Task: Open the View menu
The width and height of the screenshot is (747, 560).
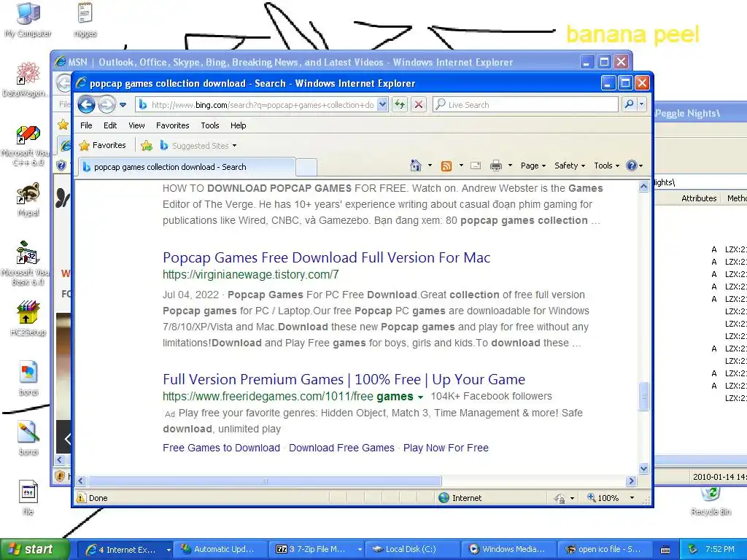Action: click(x=136, y=125)
